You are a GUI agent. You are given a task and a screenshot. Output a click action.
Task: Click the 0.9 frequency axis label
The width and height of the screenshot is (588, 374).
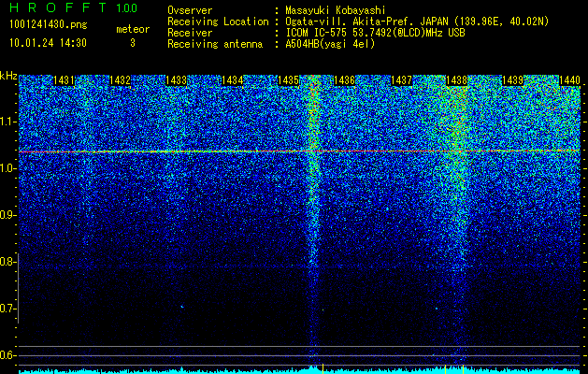coord(8,215)
